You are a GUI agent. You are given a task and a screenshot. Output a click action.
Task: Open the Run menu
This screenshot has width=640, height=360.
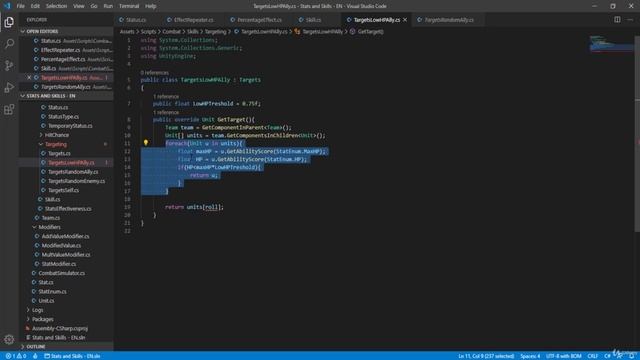pyautogui.click(x=108, y=6)
